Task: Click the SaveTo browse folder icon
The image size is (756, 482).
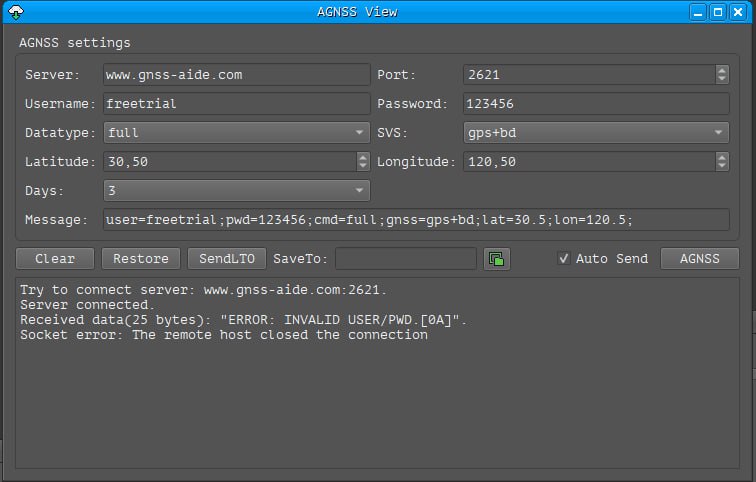Action: 497,259
